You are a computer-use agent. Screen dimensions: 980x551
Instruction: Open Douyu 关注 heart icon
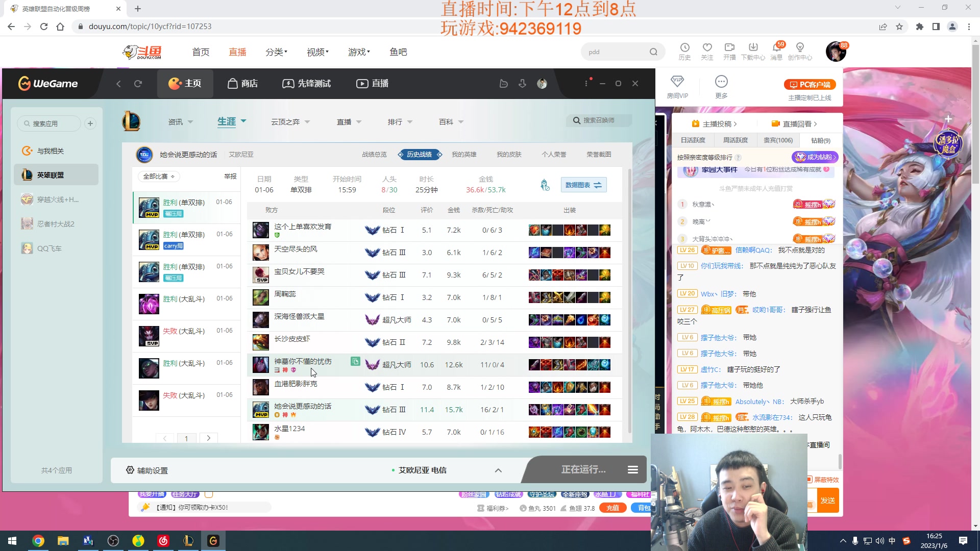pyautogui.click(x=707, y=47)
